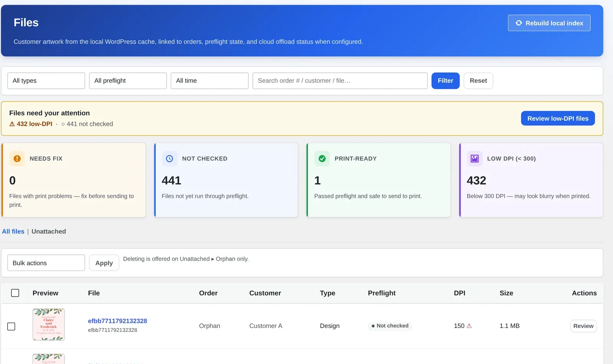
Task: Click the Low DPI purple image icon
Action: point(475,159)
